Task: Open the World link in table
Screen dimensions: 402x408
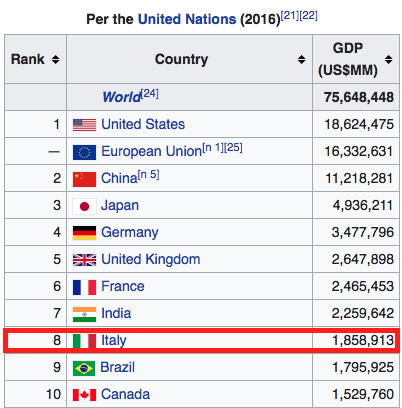Action: (122, 97)
